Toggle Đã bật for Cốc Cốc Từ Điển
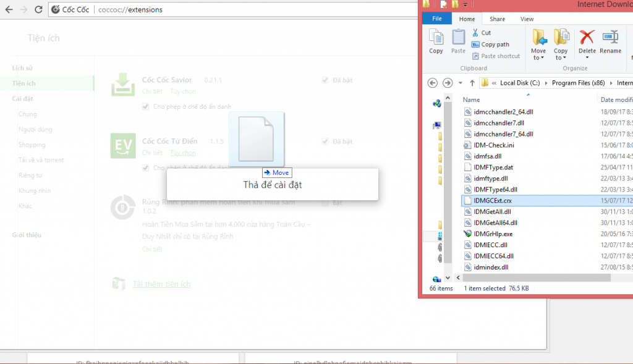The height and width of the screenshot is (364, 633). 325,142
